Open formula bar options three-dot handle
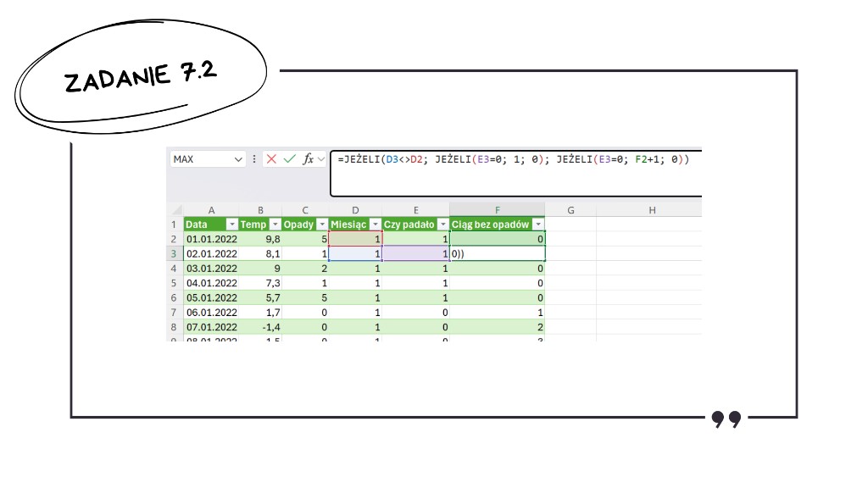The width and height of the screenshot is (868, 488). point(254,159)
